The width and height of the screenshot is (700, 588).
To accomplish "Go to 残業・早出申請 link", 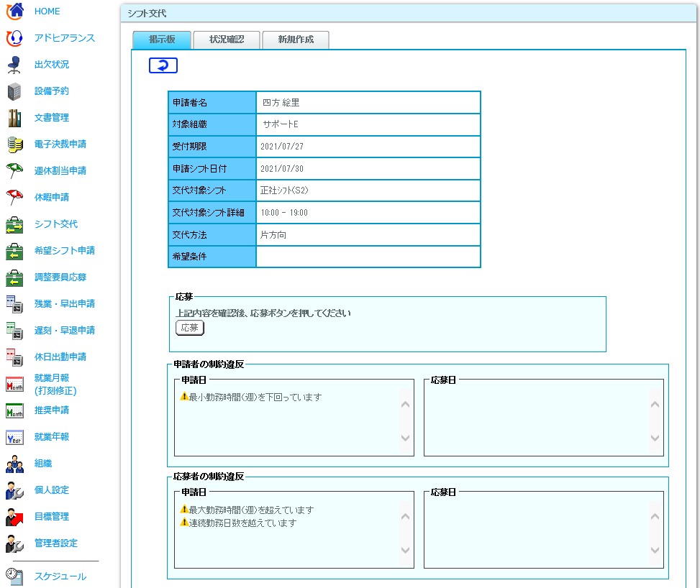I will (x=65, y=304).
